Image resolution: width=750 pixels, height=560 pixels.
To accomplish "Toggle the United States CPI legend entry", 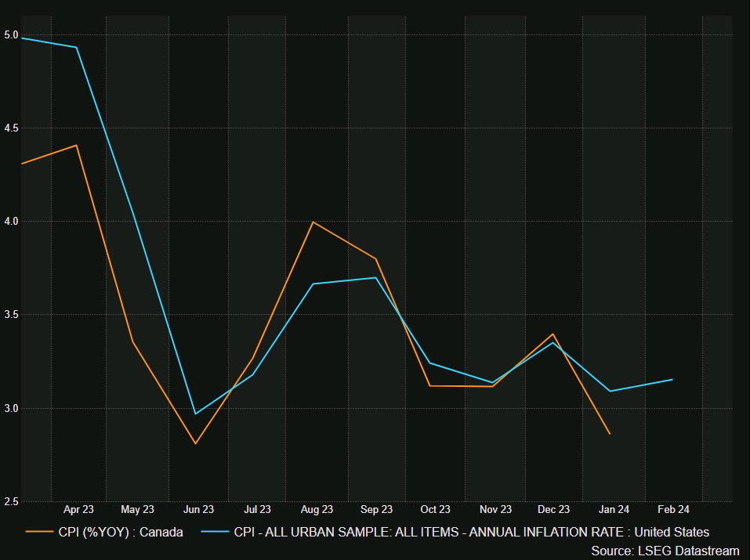I will click(x=471, y=532).
